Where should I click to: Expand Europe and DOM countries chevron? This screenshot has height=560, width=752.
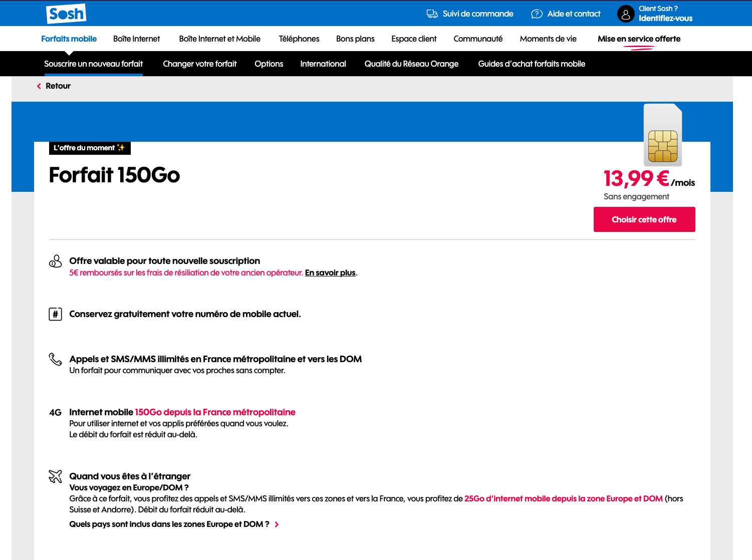coord(277,524)
